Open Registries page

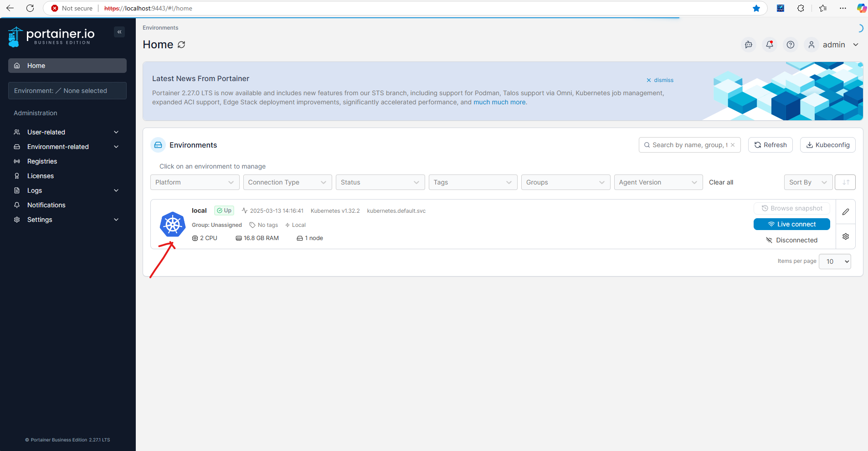click(42, 161)
